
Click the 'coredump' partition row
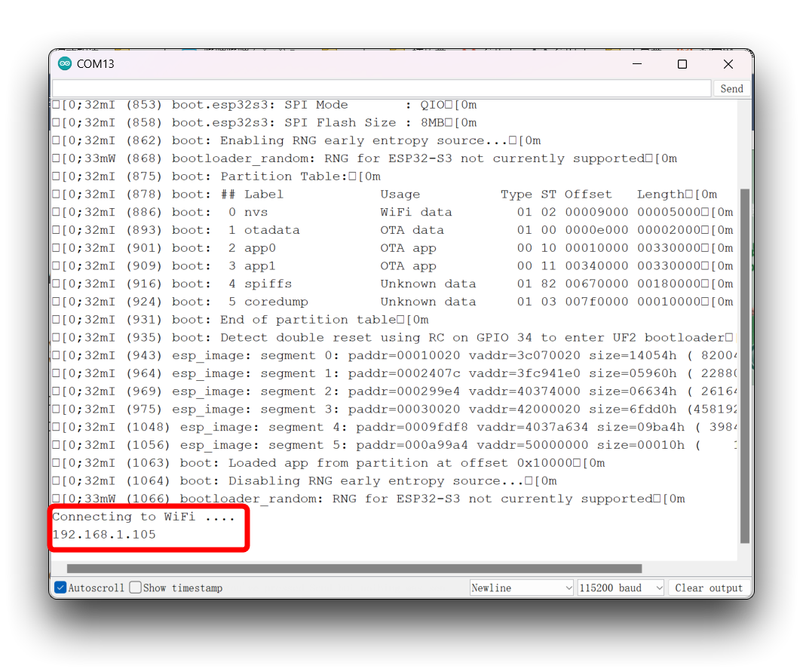pos(393,302)
